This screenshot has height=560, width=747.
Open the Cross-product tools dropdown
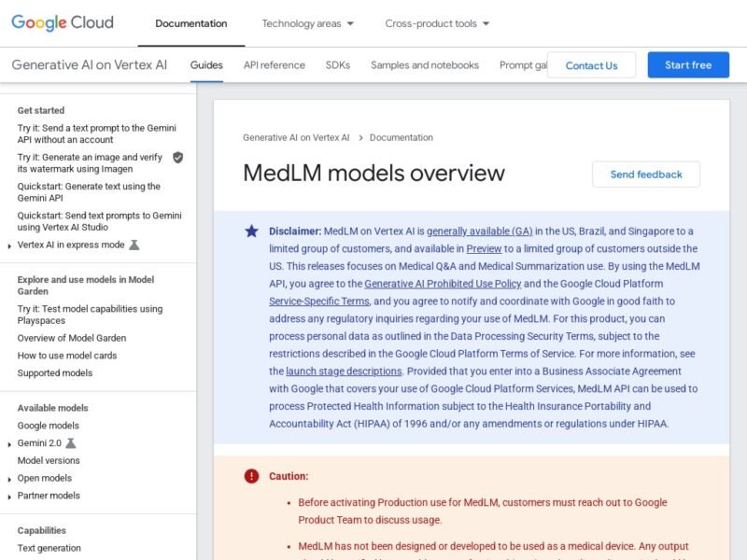(437, 23)
